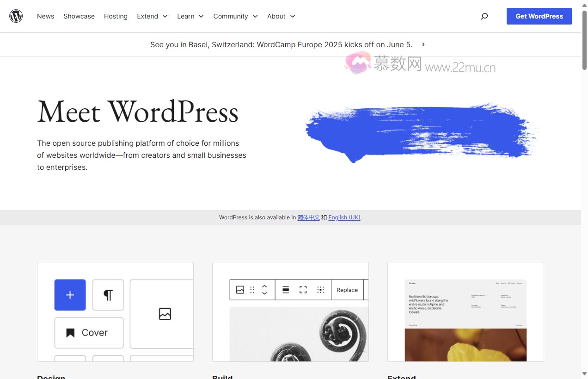This screenshot has height=379, width=588.
Task: Select the full-width alignment icon
Action: [x=303, y=290]
